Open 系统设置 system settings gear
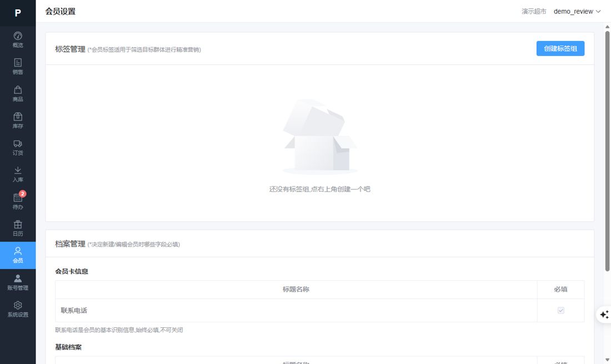This screenshot has height=364, width=611. [x=18, y=309]
